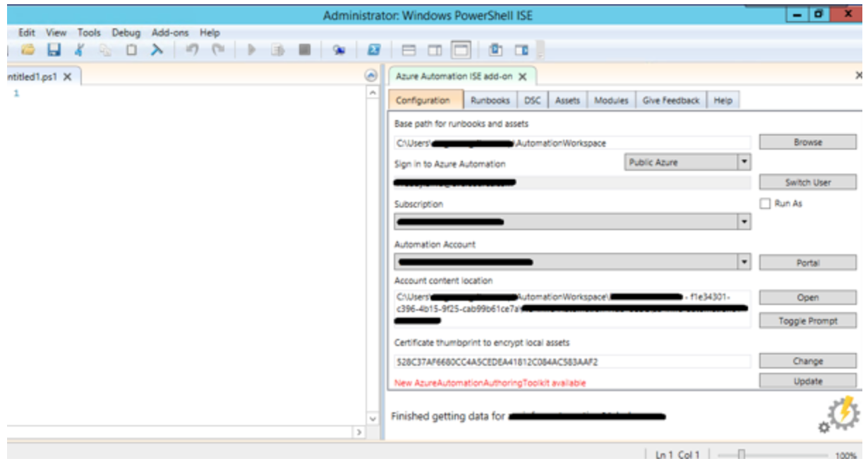This screenshot has width=868, height=466.
Task: Click the Paste clipboard icon
Action: (x=133, y=51)
